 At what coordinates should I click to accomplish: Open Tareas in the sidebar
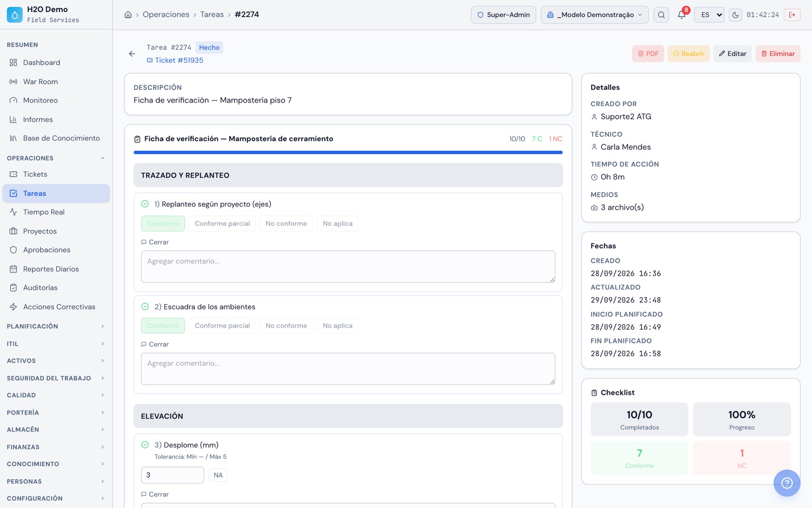(x=56, y=194)
